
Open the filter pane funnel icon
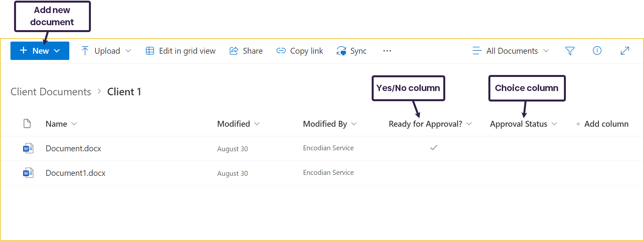pyautogui.click(x=570, y=51)
